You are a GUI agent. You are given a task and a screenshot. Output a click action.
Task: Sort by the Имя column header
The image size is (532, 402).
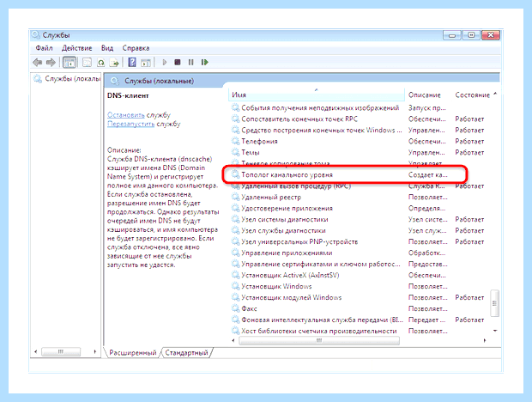317,94
